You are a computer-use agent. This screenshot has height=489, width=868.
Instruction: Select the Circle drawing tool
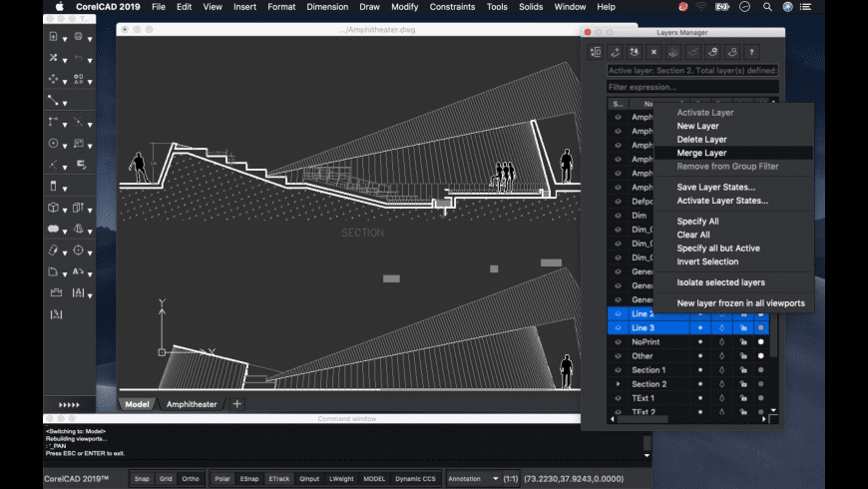[x=53, y=143]
